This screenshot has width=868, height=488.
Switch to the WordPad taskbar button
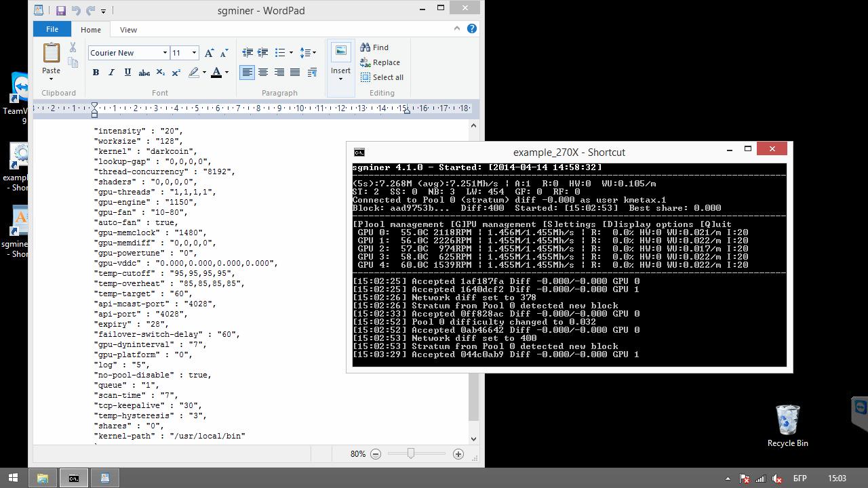point(104,478)
